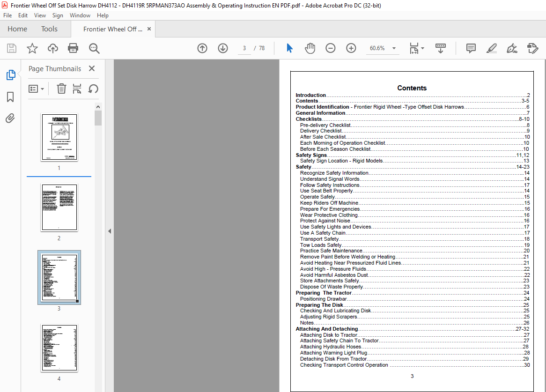Open the fit page width tool
Screen dimensions: 546x392
point(413,48)
